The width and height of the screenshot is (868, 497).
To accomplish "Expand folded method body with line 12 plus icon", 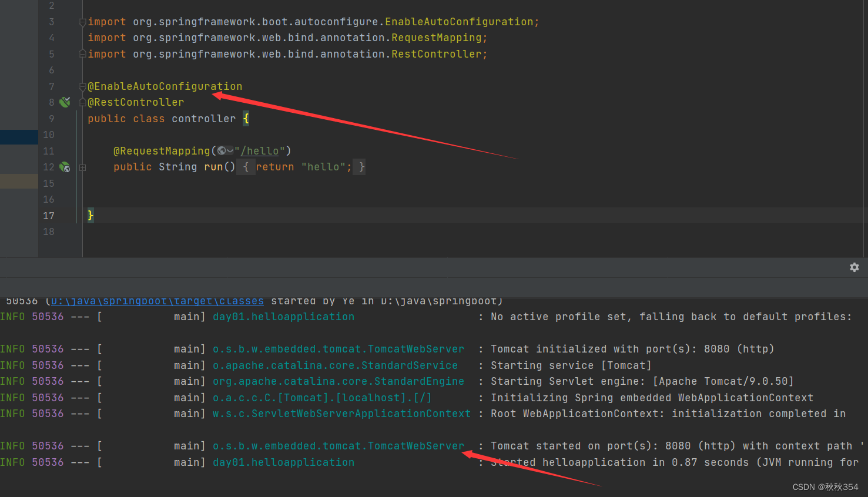I will pos(82,167).
